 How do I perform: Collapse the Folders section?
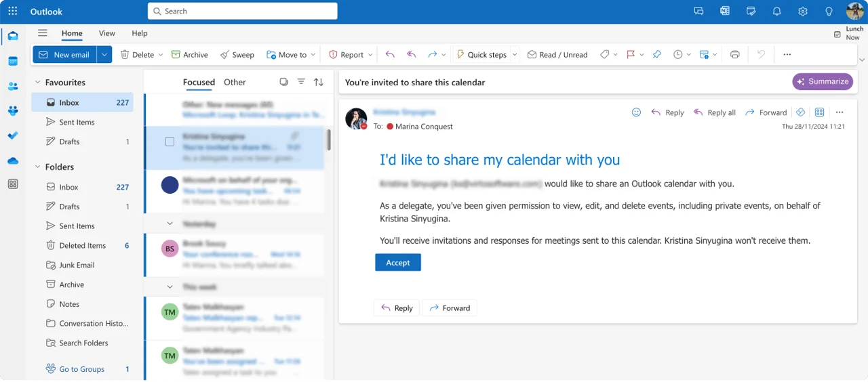click(x=37, y=167)
